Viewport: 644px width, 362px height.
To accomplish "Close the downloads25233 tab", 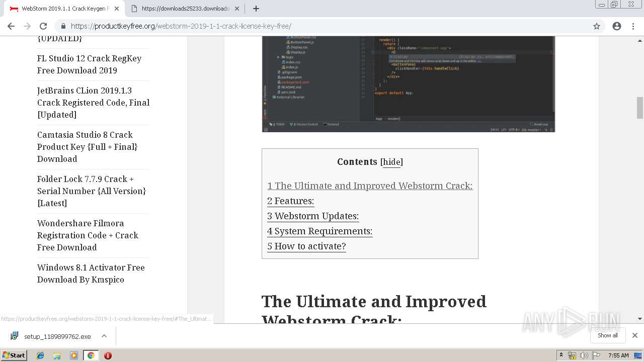I will 237,9.
